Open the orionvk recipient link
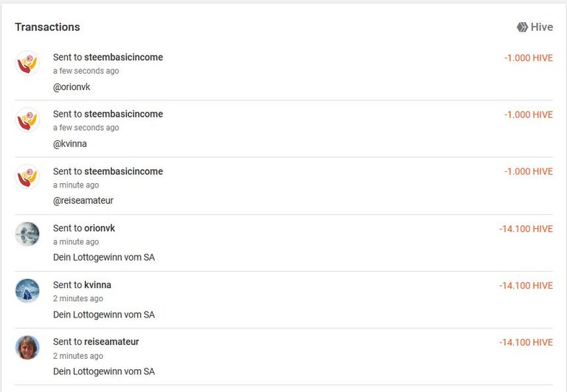 (100, 228)
